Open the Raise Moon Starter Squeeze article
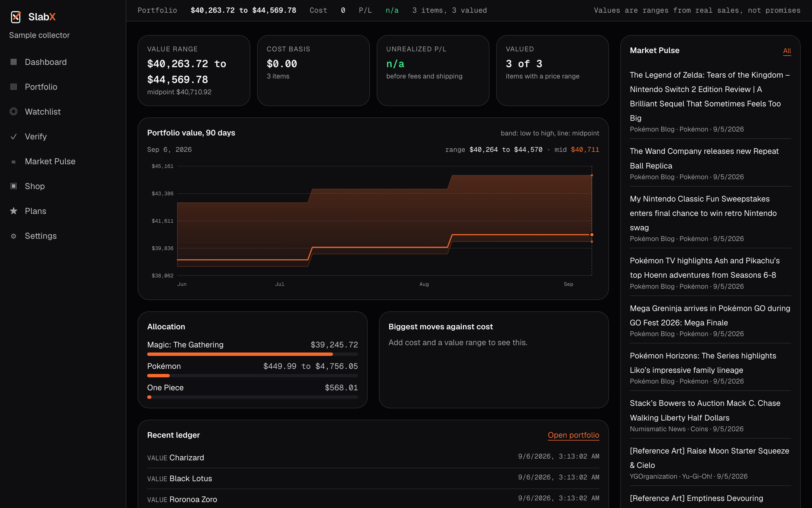Screen dimensions: 812x508 709,458
